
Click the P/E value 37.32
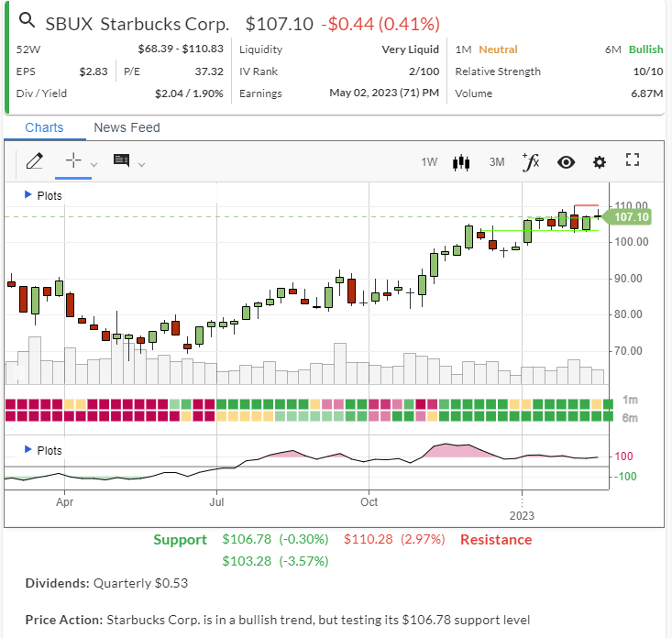(x=209, y=71)
